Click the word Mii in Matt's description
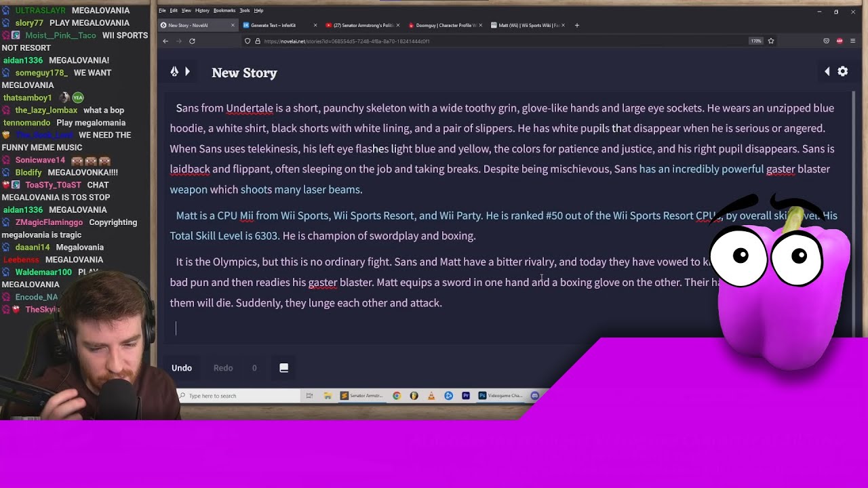Screen dimensions: 868x488 246,216
